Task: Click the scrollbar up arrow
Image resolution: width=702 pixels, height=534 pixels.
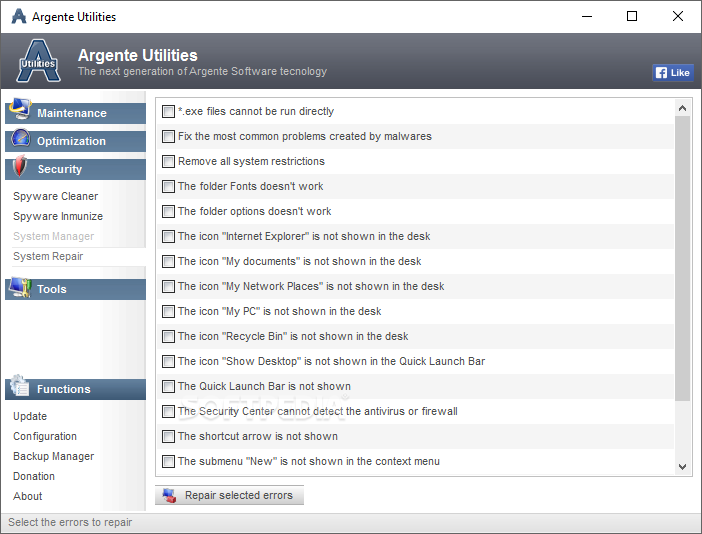Action: tap(682, 108)
